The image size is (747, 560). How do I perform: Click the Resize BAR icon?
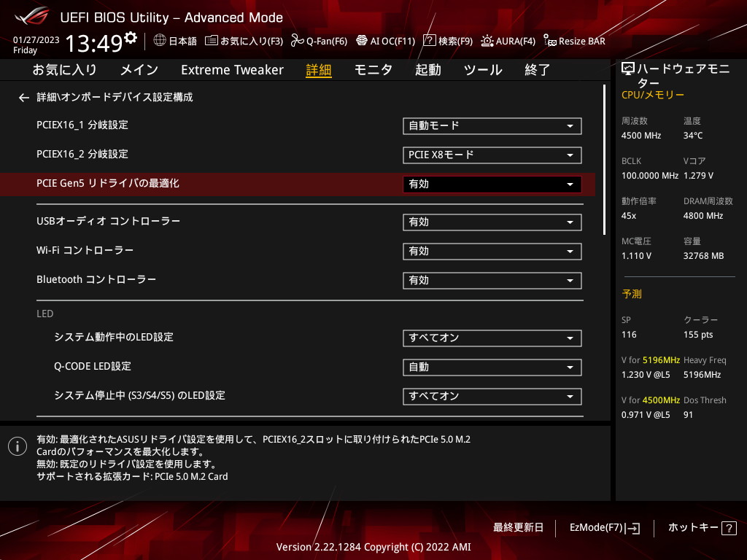tap(550, 41)
